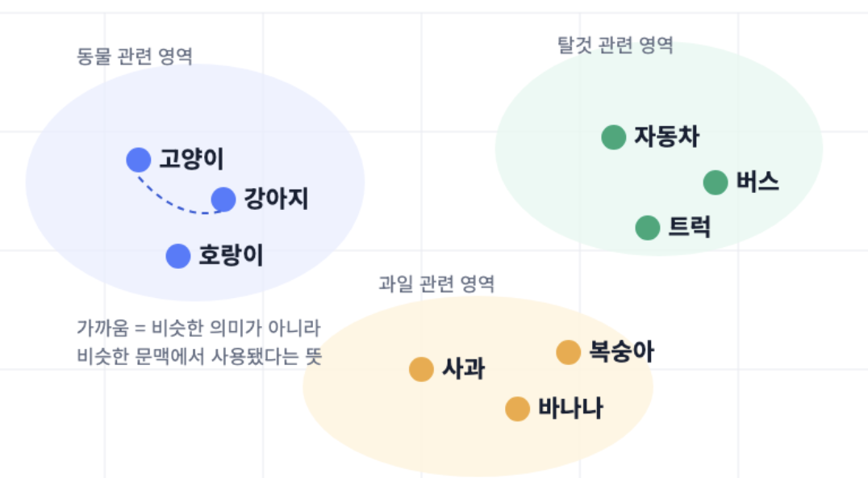Click the 자동차 word label

coord(666,136)
